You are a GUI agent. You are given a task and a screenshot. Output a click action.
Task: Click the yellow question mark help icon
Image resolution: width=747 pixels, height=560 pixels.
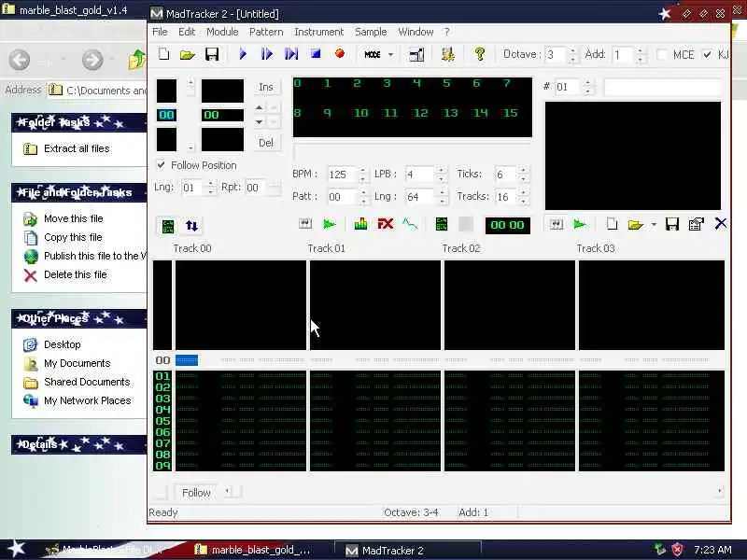pyautogui.click(x=480, y=54)
